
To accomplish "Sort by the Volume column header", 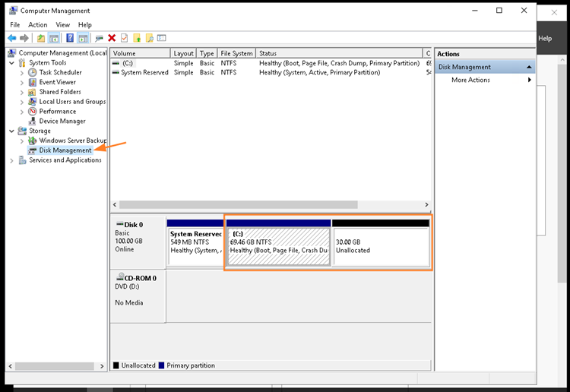I will tap(140, 53).
